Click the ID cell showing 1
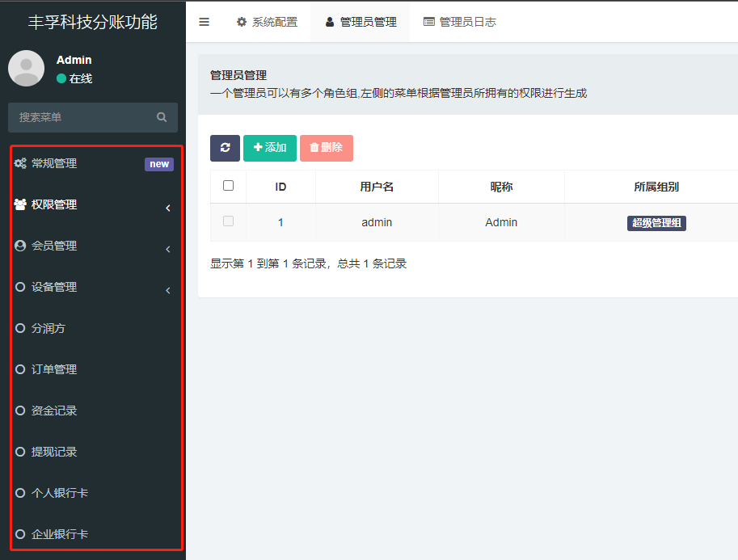Image resolution: width=738 pixels, height=560 pixels. point(280,222)
